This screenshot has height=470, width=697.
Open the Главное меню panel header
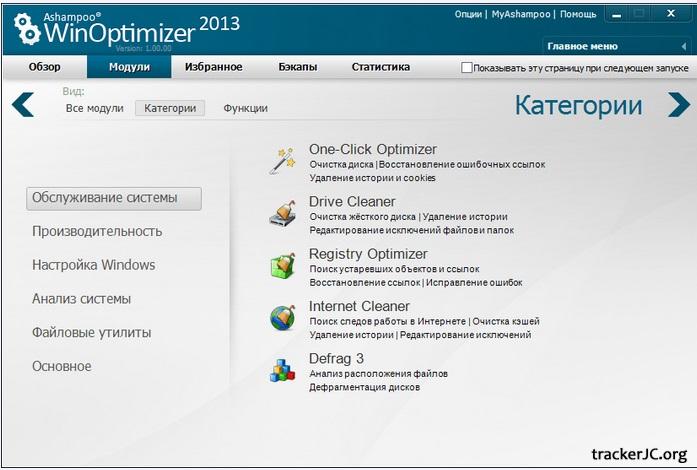[617, 46]
